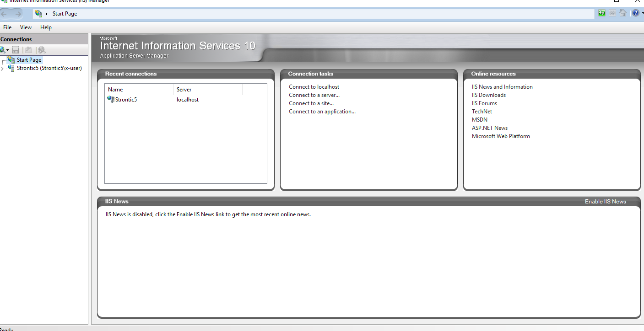The image size is (644, 331).
Task: Click localhost cell in Recent connections
Action: click(188, 100)
